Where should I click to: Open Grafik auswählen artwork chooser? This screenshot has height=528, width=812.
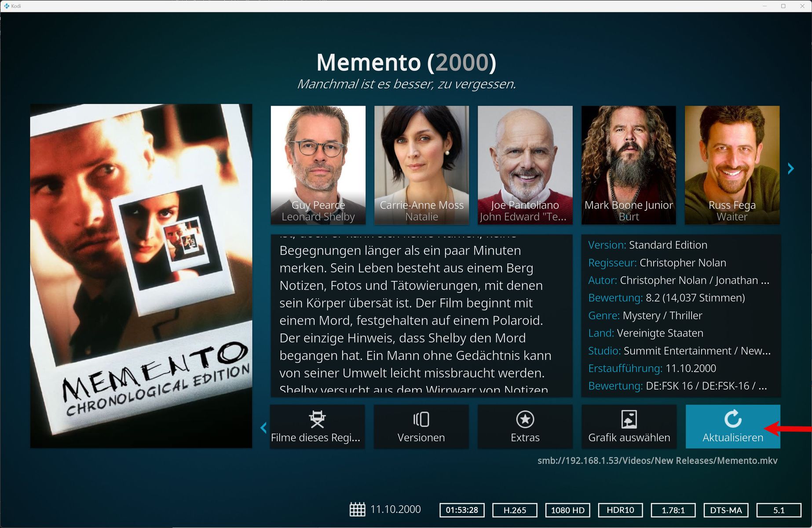click(x=629, y=426)
